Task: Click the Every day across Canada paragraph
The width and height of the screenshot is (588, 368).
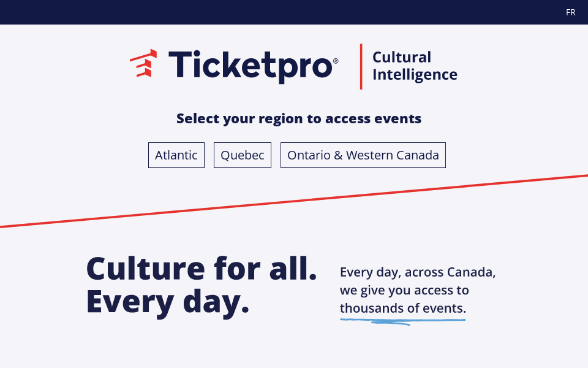Action: pos(418,290)
